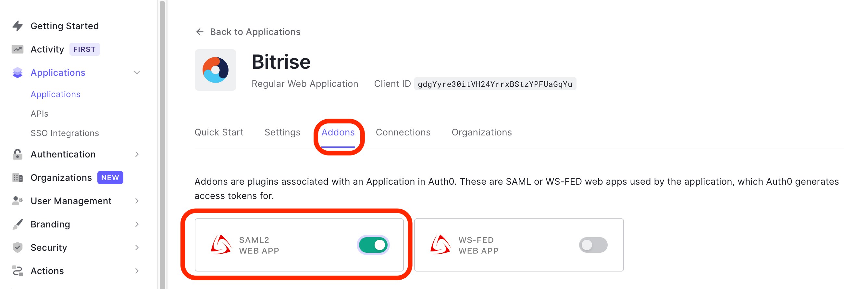The image size is (868, 289).
Task: Click the Branding paintbrush icon
Action: 18,225
